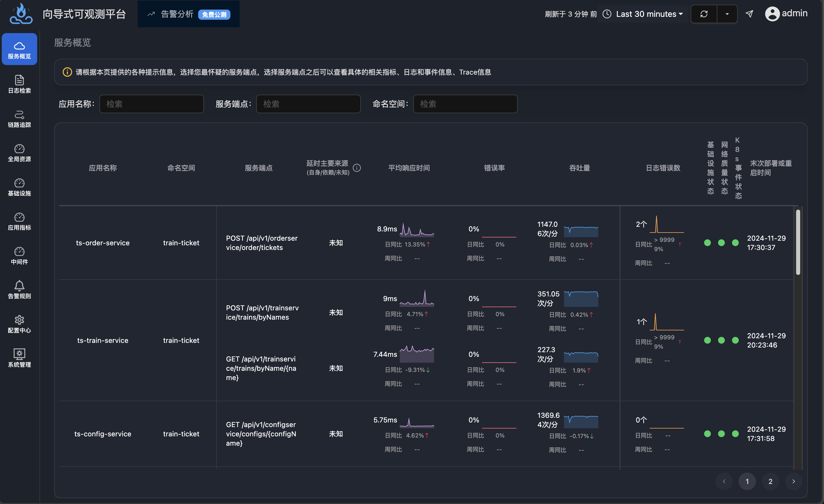Click the 平均响应时间 column header
824x504 pixels.
(x=409, y=168)
